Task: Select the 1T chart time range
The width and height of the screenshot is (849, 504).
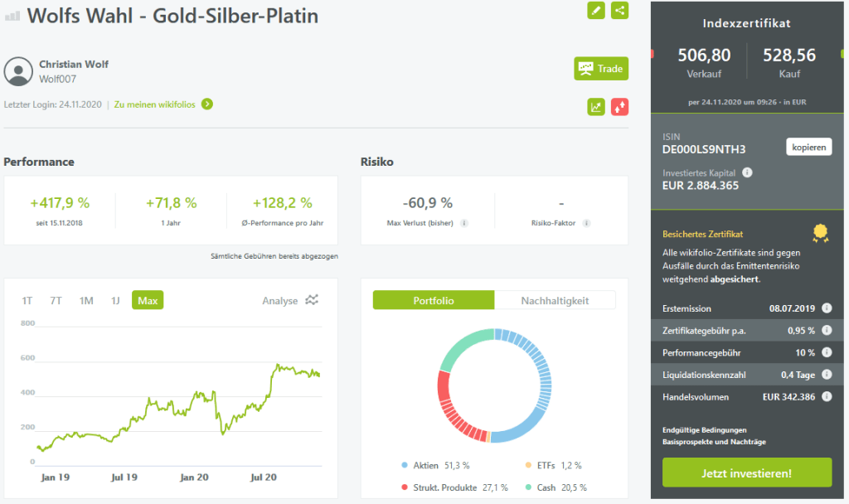Action: 27,300
